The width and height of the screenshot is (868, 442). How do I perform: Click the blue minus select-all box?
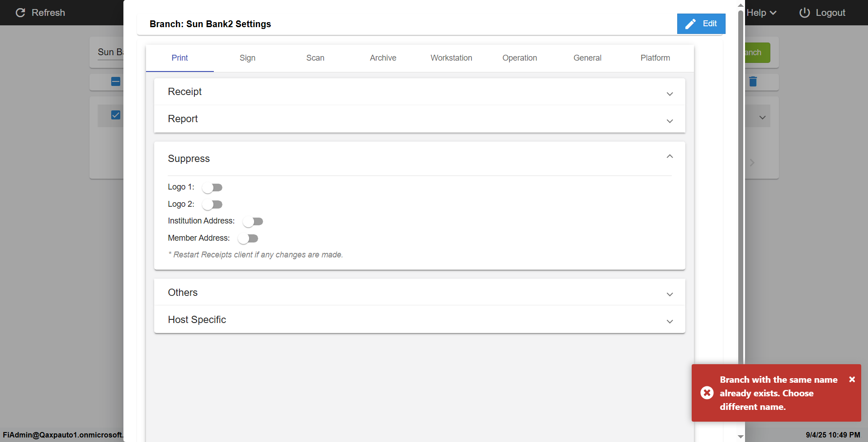click(116, 81)
